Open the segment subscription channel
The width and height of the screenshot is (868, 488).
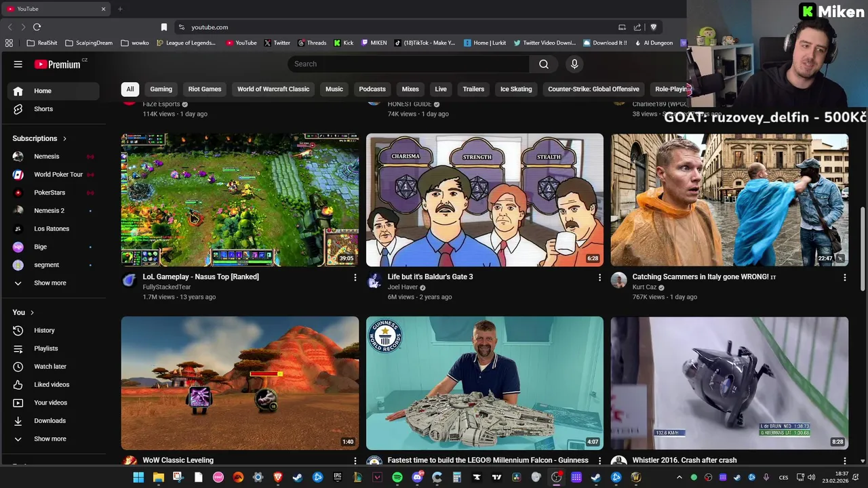[53, 265]
